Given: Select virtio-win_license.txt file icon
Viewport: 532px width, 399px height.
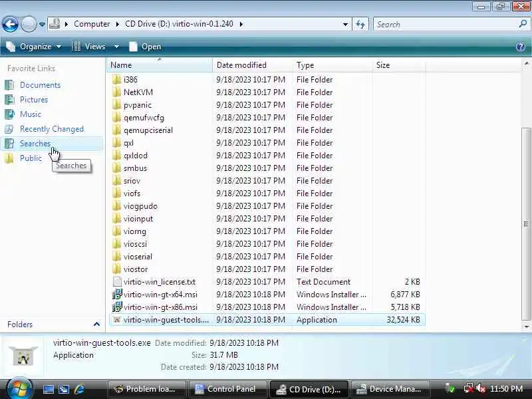Looking at the screenshot, I should point(117,281).
